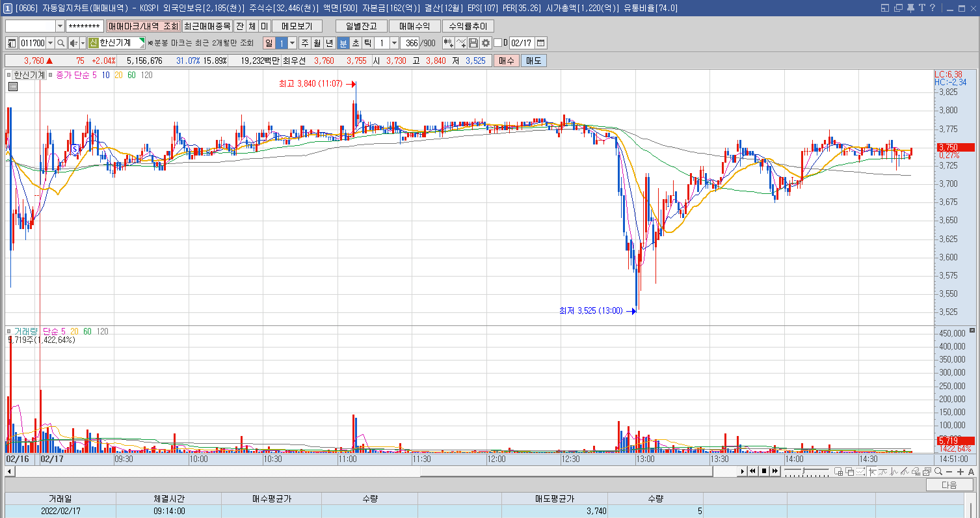
Task: Open the calendar date picker icon
Action: click(x=540, y=43)
